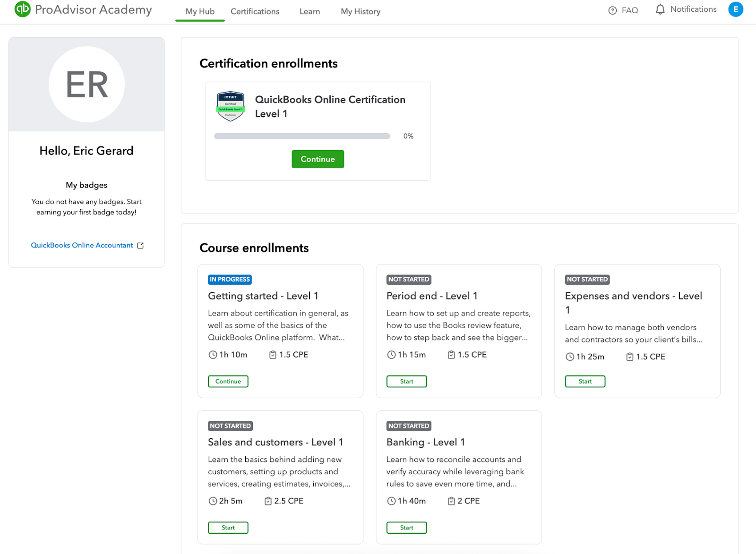The width and height of the screenshot is (756, 554).
Task: Click the IN PROGRESS status tag
Action: pyautogui.click(x=230, y=279)
